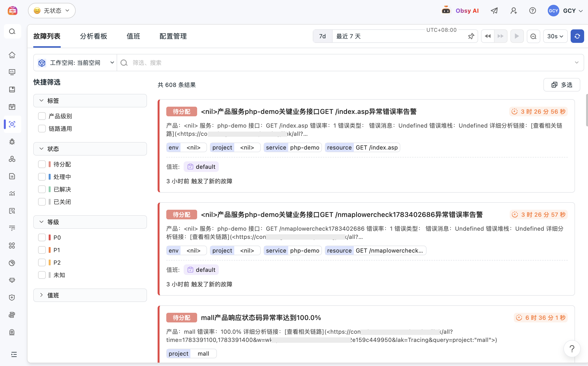588x366 pixels.
Task: Collapse the 等级 filter section
Action: (x=90, y=222)
